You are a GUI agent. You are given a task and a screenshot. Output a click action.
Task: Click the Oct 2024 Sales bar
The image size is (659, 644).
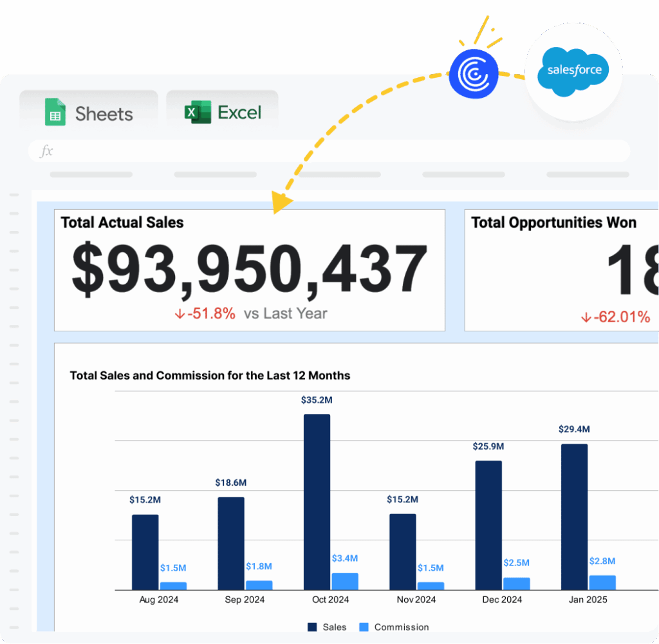[317, 502]
